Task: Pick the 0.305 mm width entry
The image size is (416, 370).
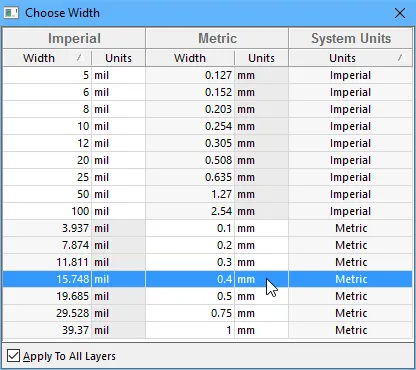Action: tap(208, 143)
